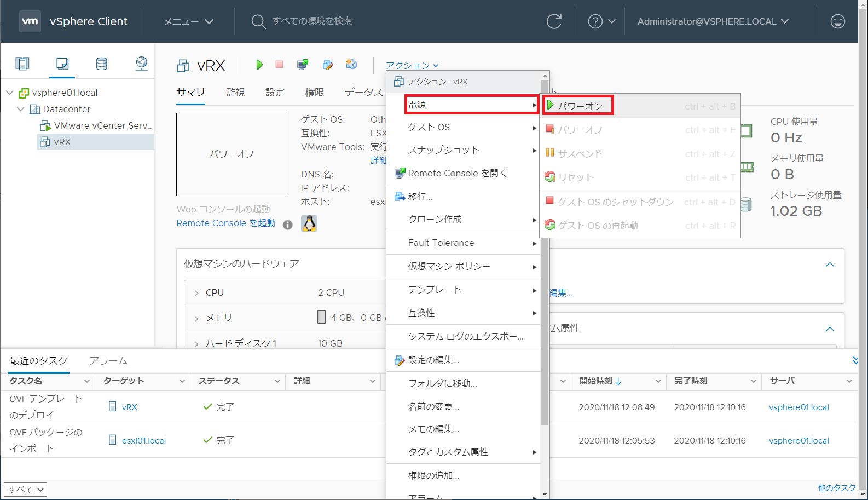
Task: Select ゲスト OS の再起動
Action: [x=640, y=226]
